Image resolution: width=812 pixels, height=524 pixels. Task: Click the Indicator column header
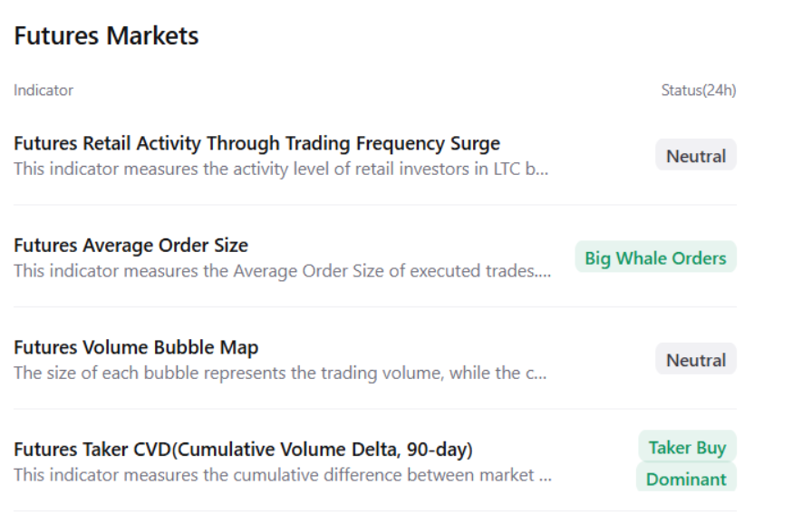43,91
